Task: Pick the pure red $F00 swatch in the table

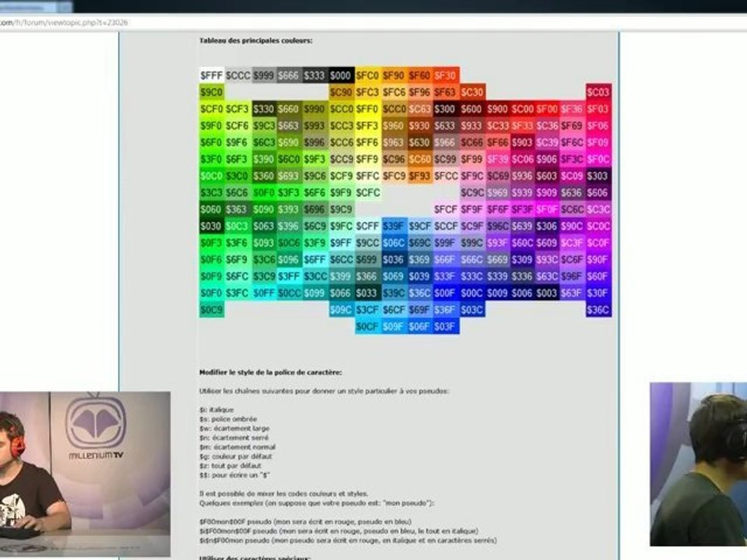Action: point(546,109)
